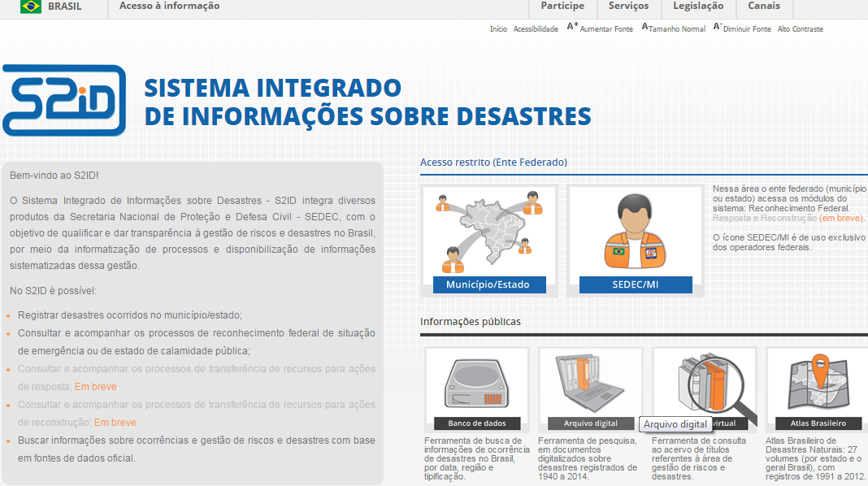
Task: Click the S2ID logo
Action: point(64,100)
